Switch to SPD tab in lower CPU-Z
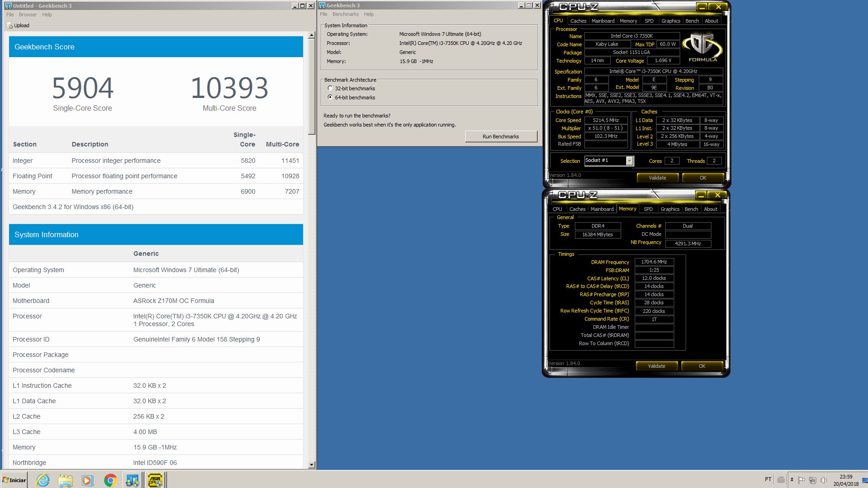 (648, 209)
